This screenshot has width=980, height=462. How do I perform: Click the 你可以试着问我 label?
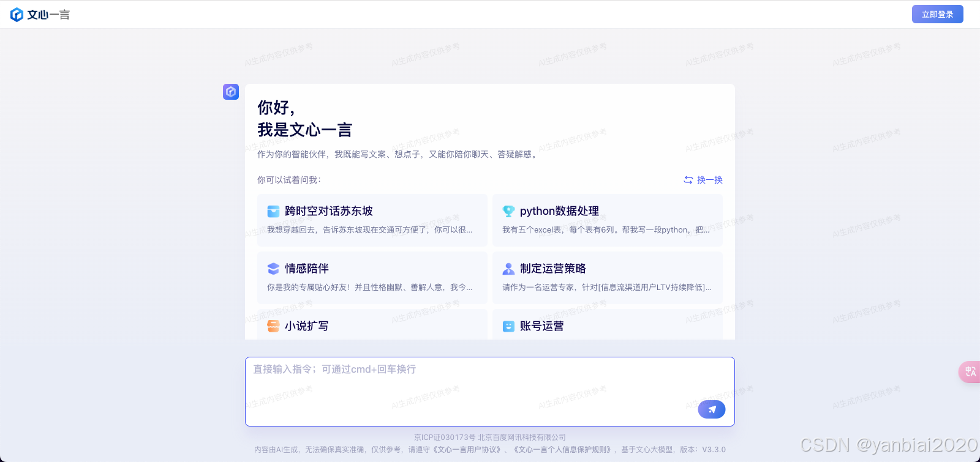click(289, 180)
